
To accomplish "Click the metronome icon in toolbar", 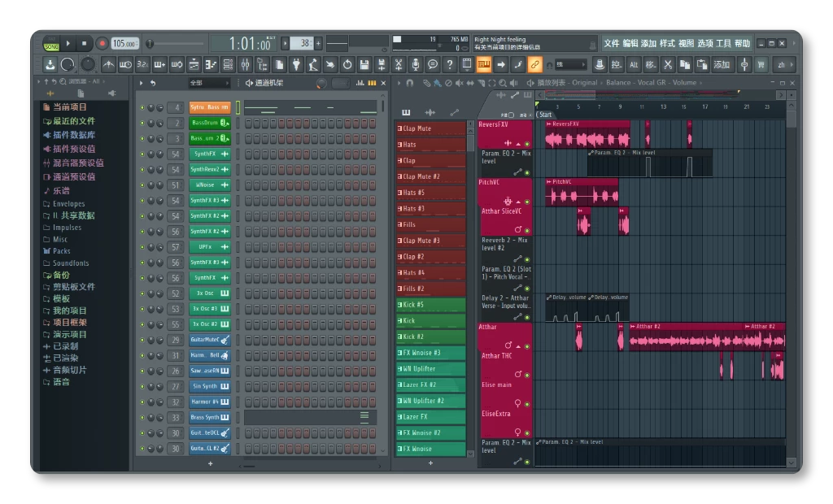I will click(108, 65).
